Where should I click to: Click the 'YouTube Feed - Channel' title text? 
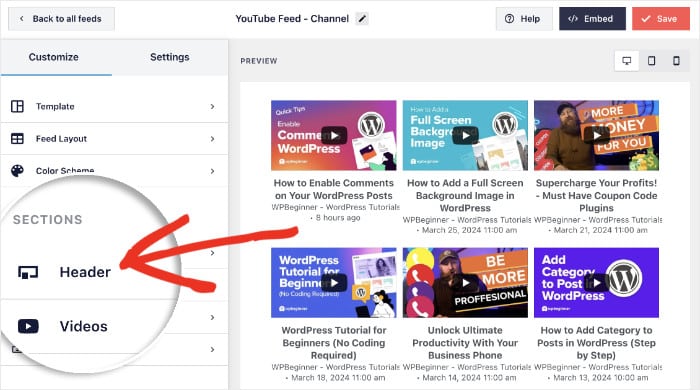(292, 19)
